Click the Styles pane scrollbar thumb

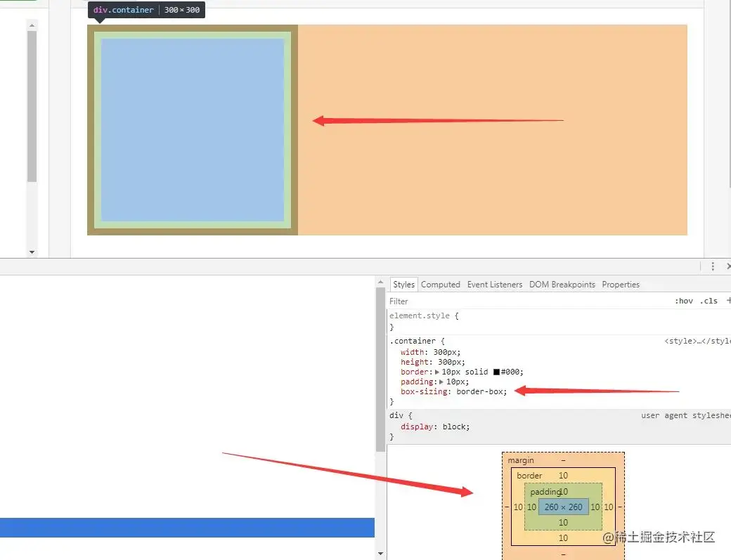coord(380,369)
